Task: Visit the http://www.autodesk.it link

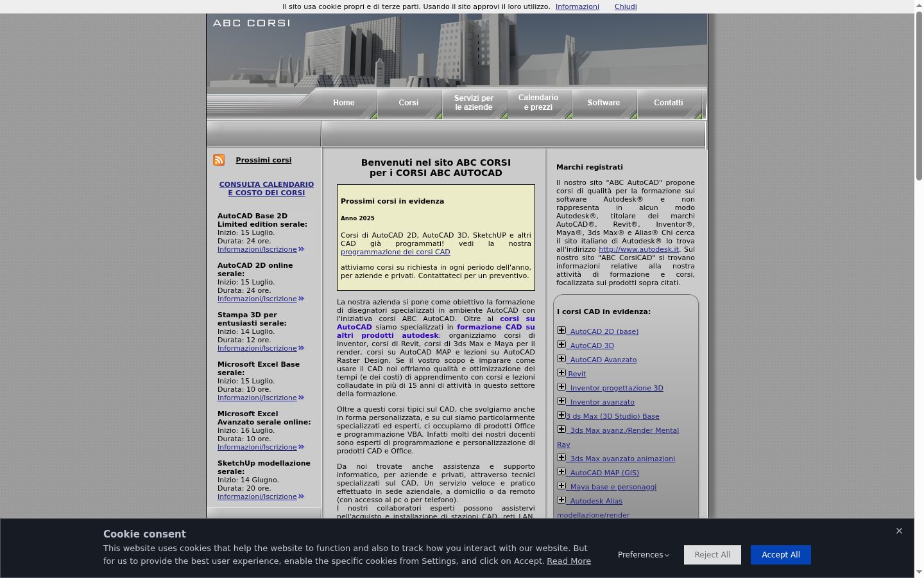Action: [x=638, y=249]
